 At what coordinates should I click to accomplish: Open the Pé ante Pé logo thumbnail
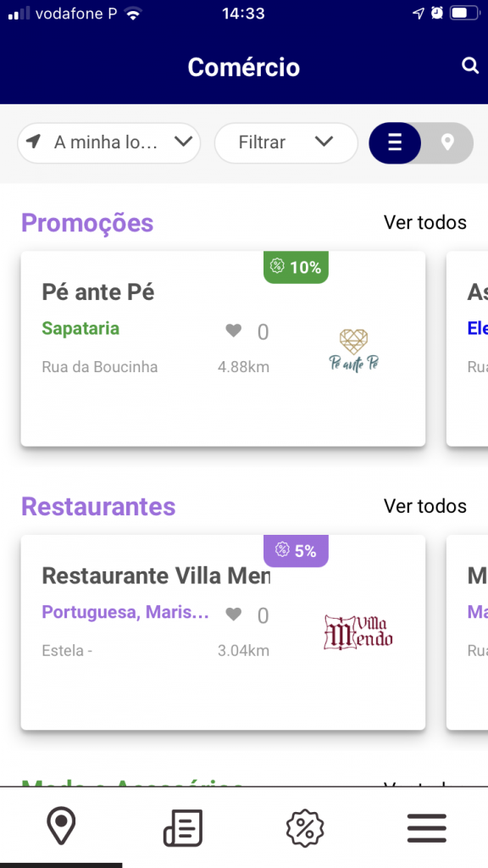(x=354, y=350)
